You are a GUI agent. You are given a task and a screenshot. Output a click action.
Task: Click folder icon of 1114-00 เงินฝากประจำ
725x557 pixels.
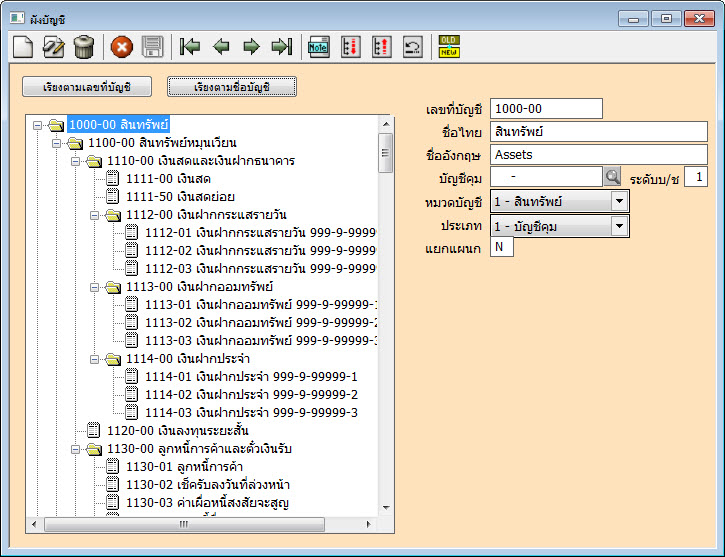coord(112,359)
